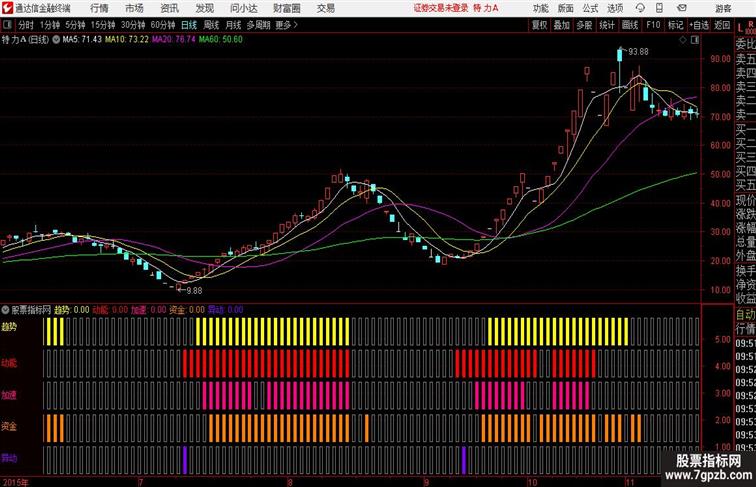The image size is (756, 487).
Task: Expand the 功能 dropdown menu
Action: [540, 8]
